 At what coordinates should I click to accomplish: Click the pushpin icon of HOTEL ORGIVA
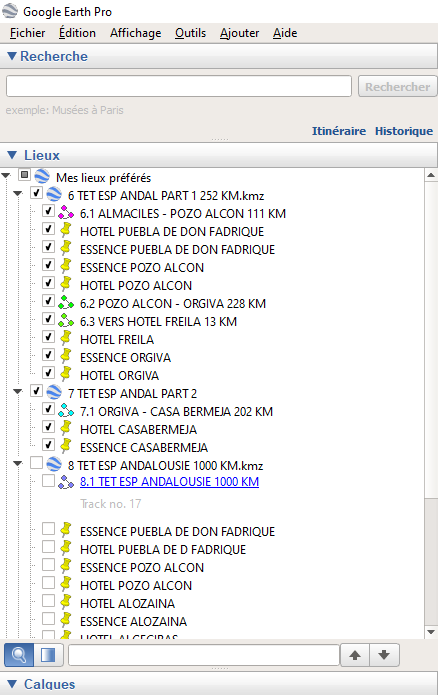tap(66, 374)
